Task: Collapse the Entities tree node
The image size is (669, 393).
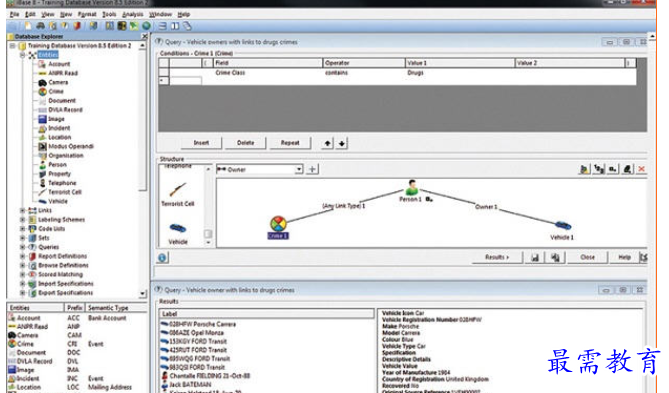Action: tap(23, 55)
